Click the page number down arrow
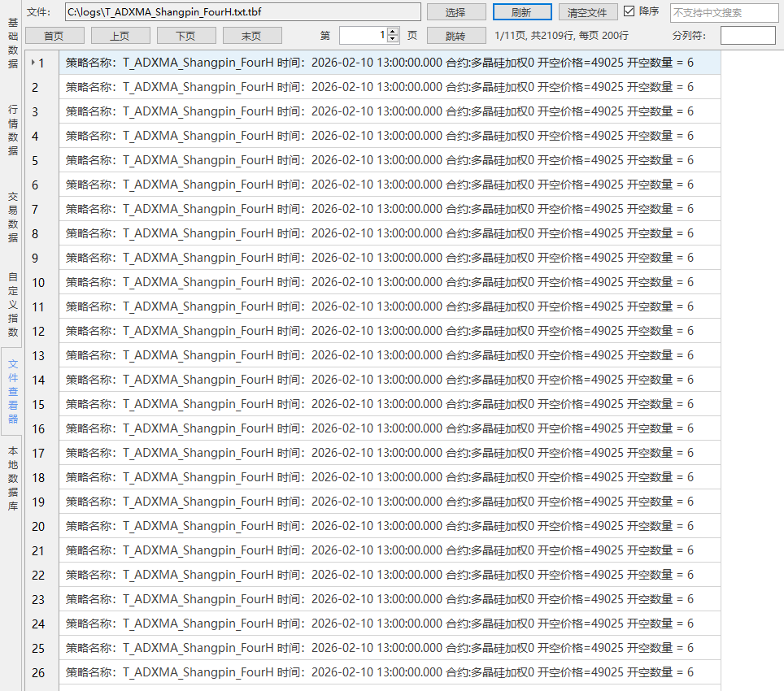 pos(394,39)
